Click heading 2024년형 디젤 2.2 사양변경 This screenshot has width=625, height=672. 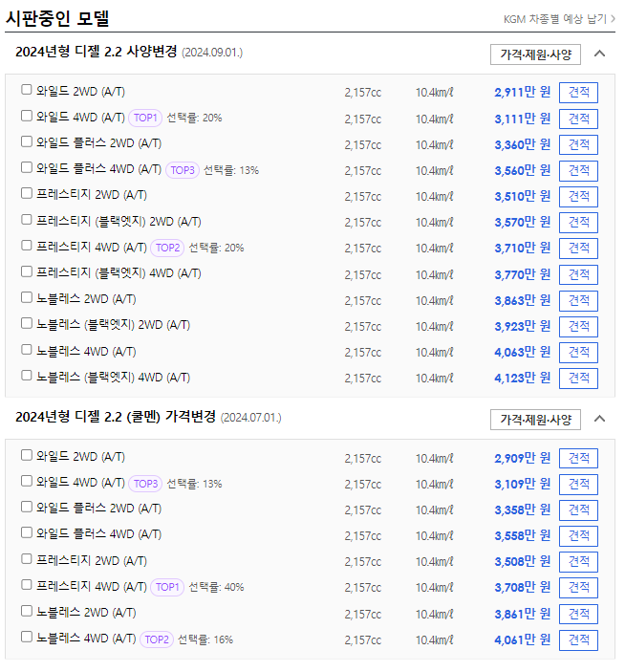click(96, 52)
